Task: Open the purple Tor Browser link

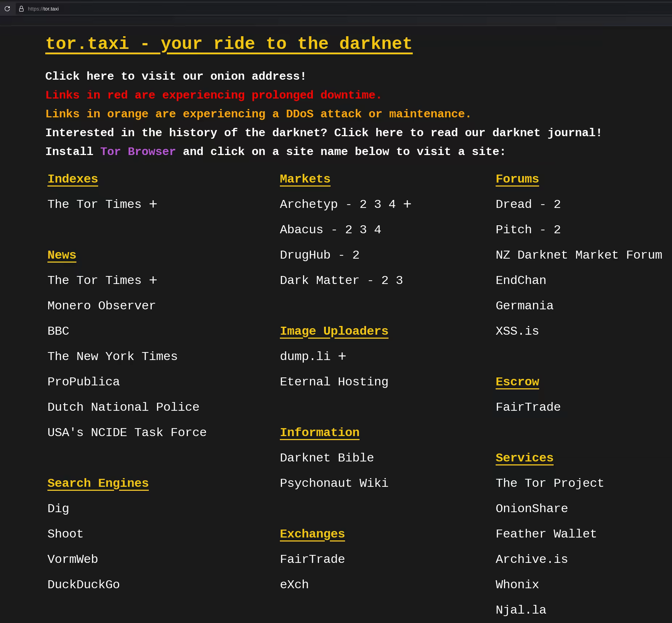Action: click(138, 151)
